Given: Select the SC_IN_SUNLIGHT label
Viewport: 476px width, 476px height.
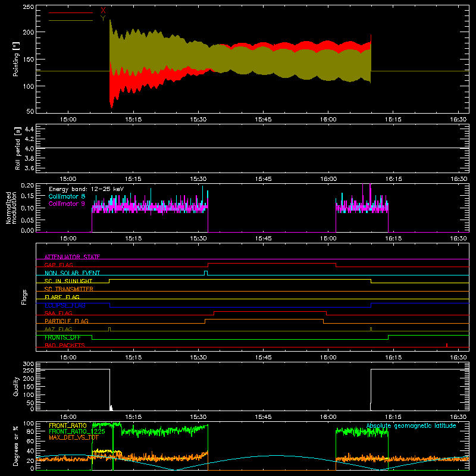Looking at the screenshot, I should [x=68, y=281].
